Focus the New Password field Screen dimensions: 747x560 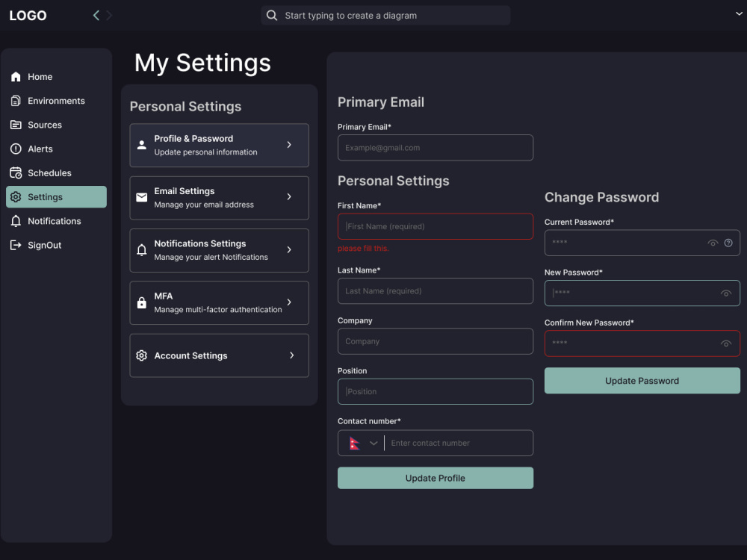tap(642, 293)
